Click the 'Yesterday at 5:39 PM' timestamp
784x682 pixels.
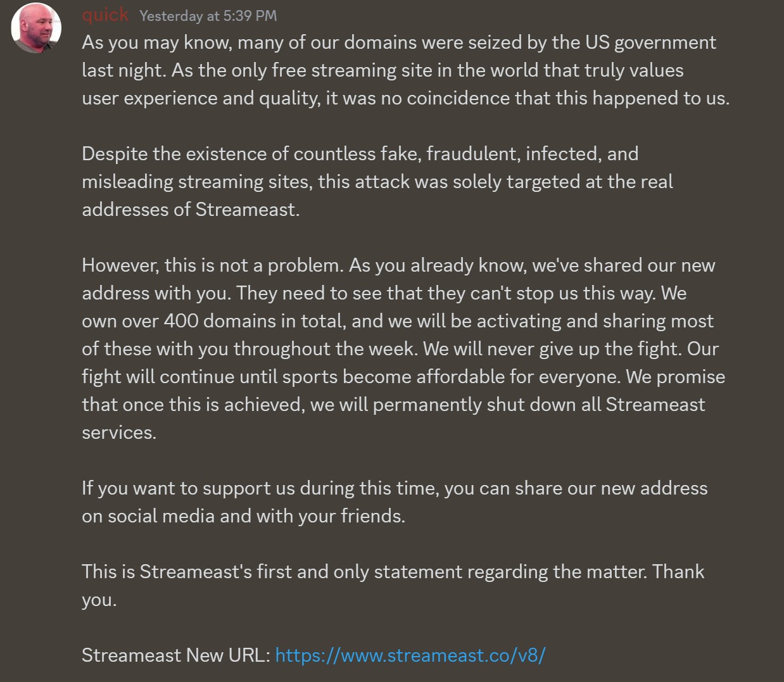pos(208,16)
